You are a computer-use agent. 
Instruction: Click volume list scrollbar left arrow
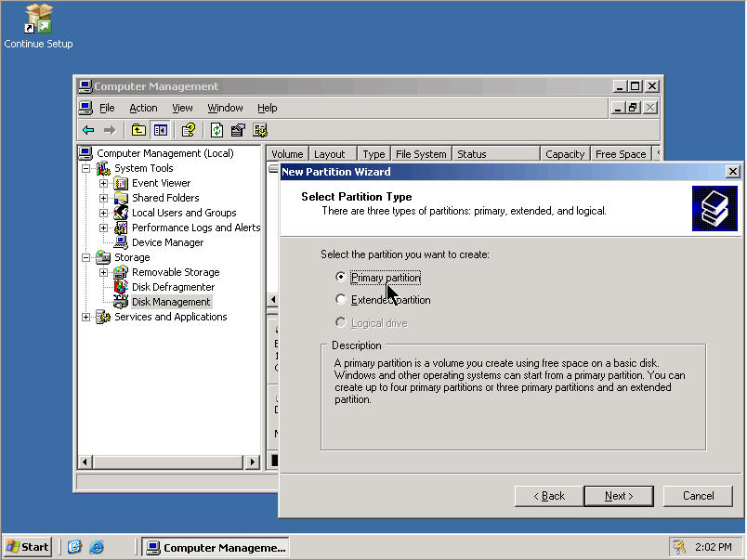[273, 300]
